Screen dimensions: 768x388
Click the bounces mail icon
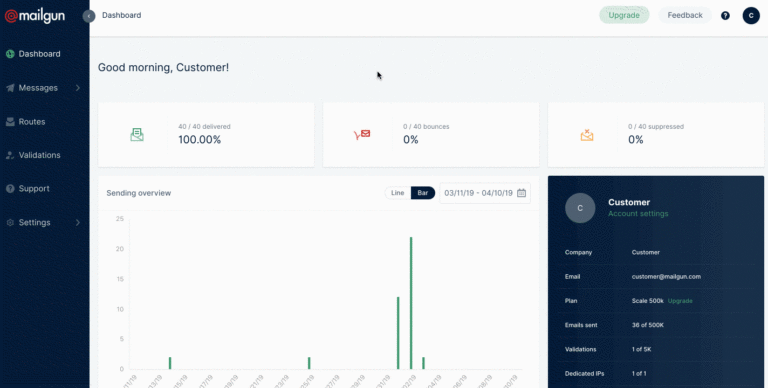362,134
